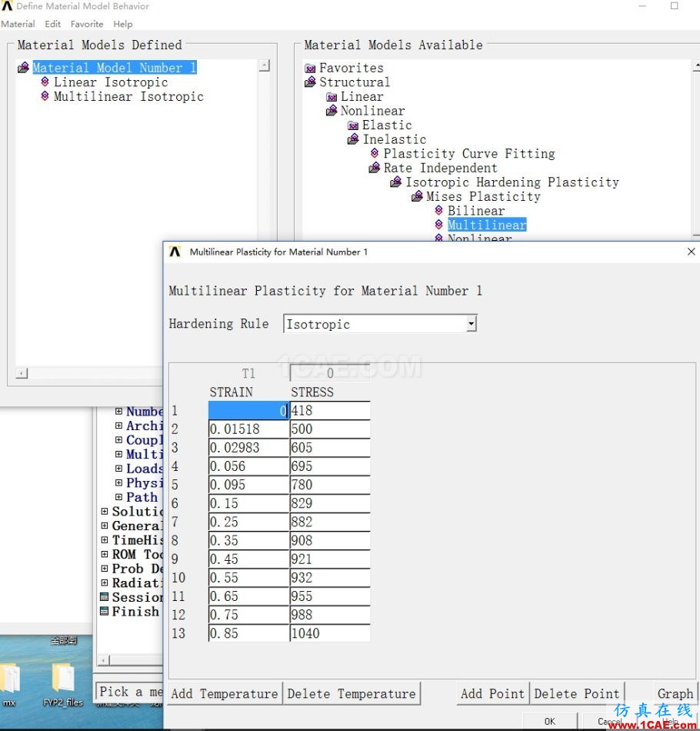Click the Session Editor icon in main menu
The image size is (700, 731).
[105, 597]
